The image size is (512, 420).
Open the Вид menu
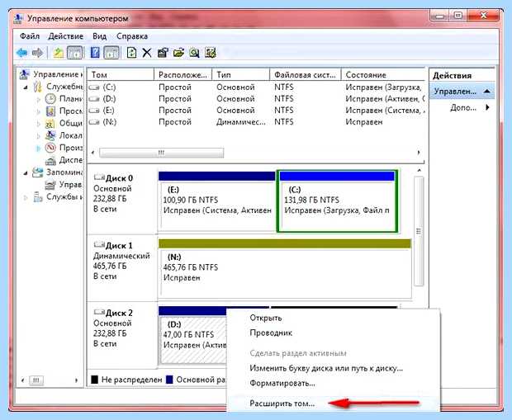(x=100, y=36)
